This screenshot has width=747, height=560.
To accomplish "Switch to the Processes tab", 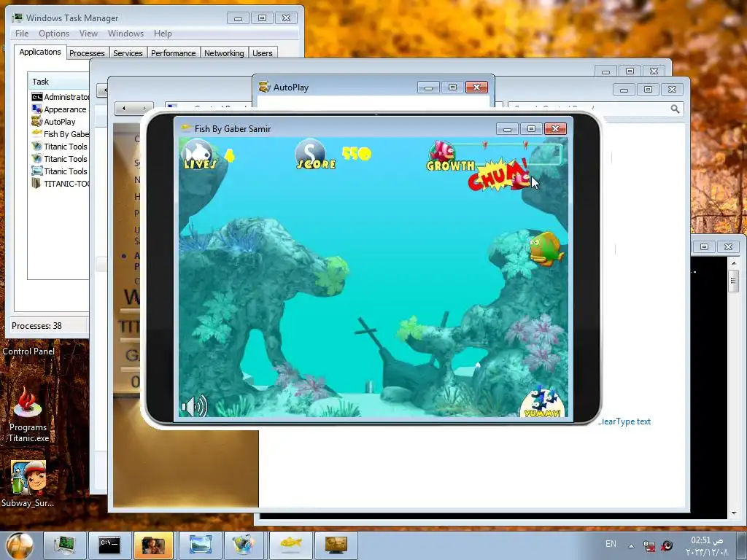I will point(87,52).
